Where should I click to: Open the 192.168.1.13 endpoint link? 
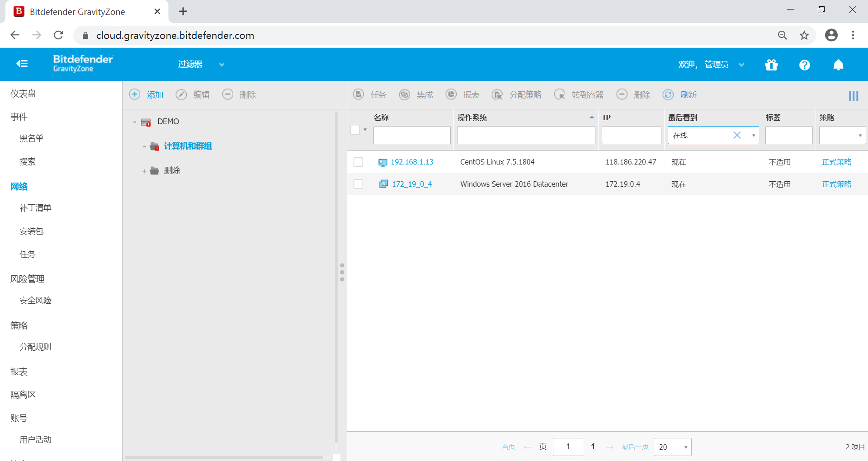pos(412,162)
